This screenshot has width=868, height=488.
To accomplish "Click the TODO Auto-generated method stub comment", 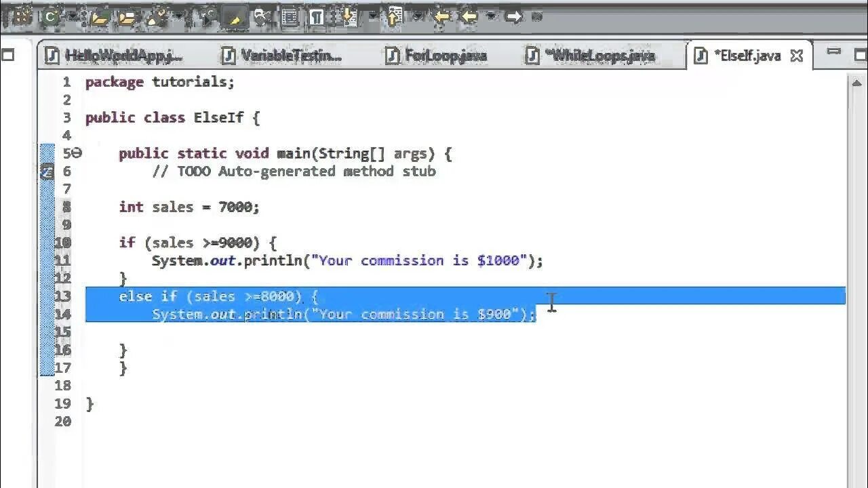I will tap(294, 171).
